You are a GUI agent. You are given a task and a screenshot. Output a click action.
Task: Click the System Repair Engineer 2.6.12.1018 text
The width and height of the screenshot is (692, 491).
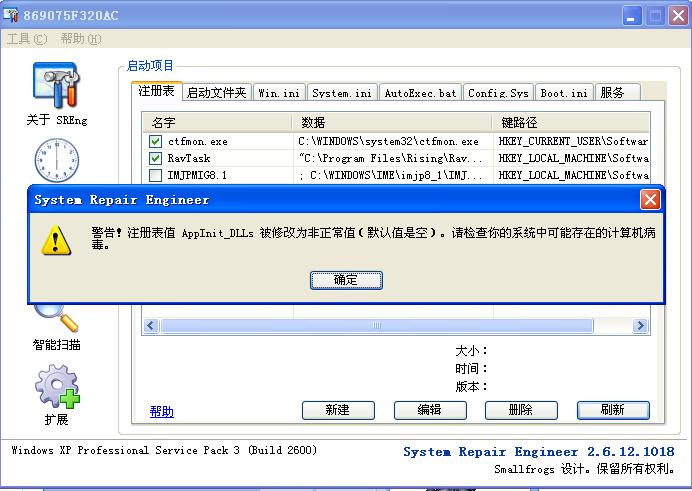[539, 452]
